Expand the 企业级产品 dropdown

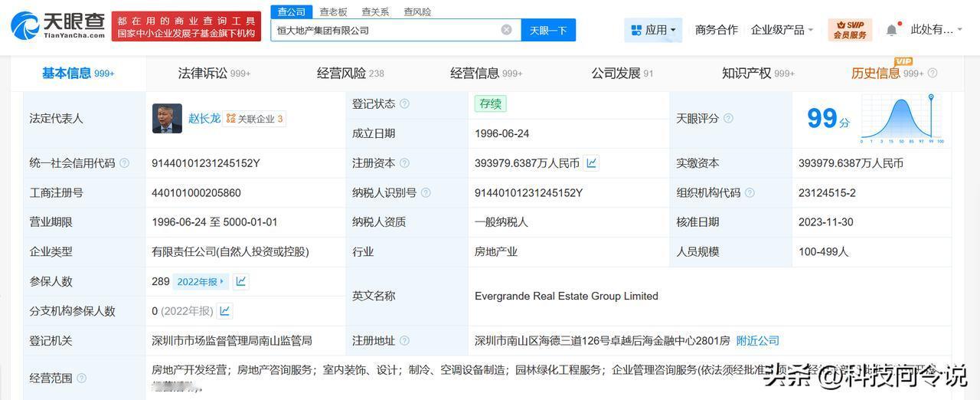click(x=782, y=30)
